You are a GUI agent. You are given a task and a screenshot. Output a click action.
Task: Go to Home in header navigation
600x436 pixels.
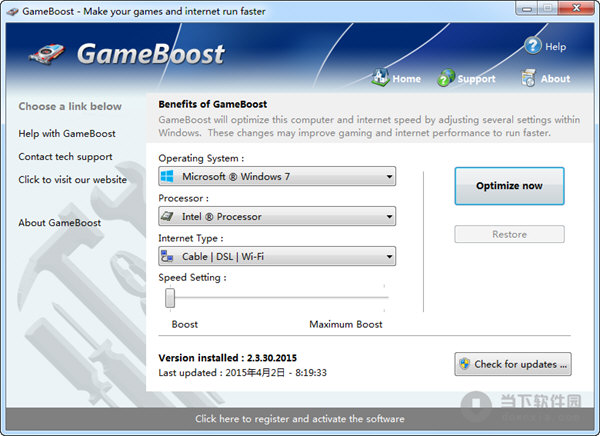pyautogui.click(x=406, y=79)
